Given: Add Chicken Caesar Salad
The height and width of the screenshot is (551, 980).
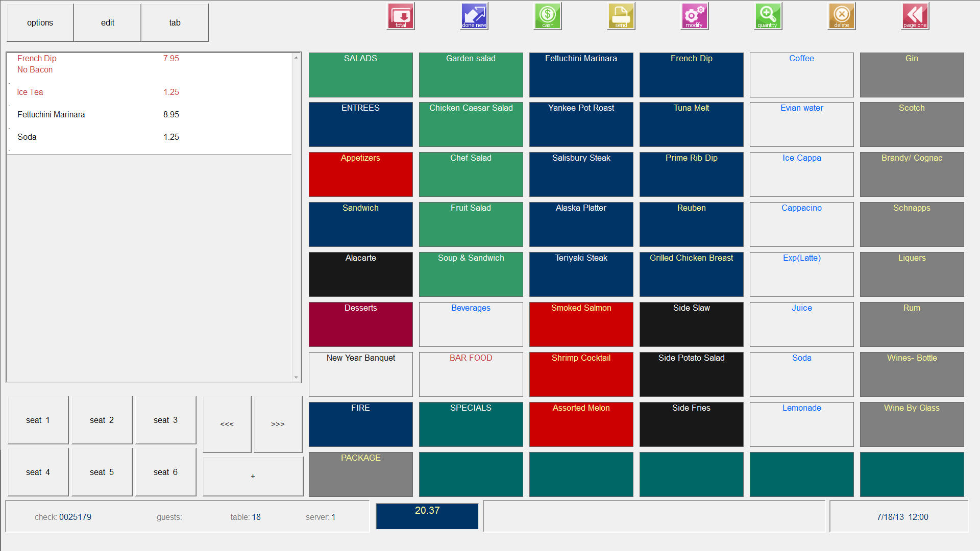Looking at the screenshot, I should (x=471, y=124).
